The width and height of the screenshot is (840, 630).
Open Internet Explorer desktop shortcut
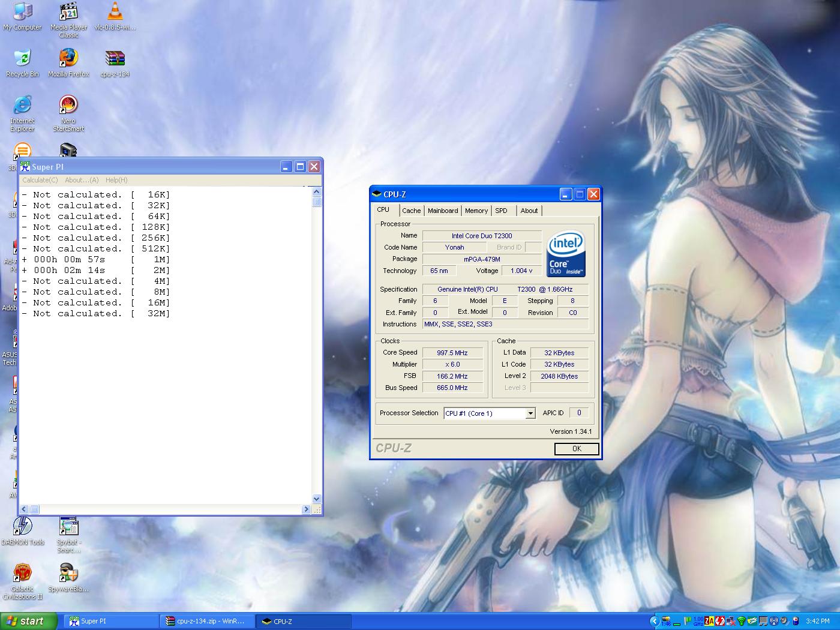(22, 113)
